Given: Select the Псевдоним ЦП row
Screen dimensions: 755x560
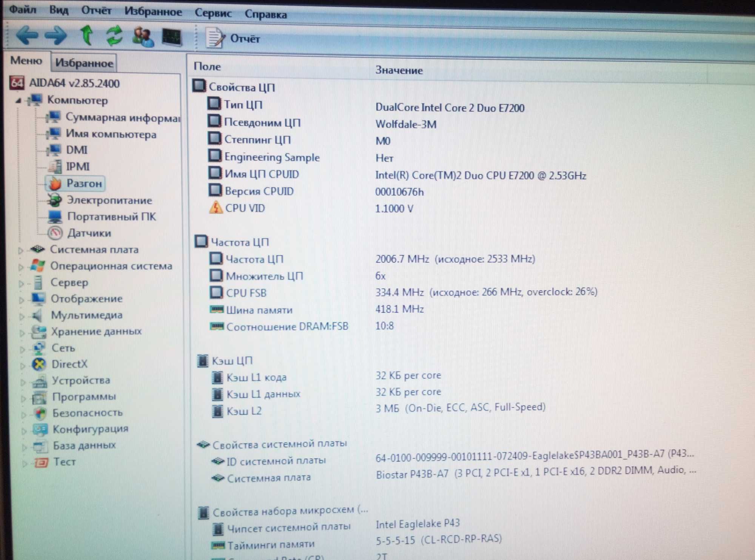Looking at the screenshot, I should 322,123.
